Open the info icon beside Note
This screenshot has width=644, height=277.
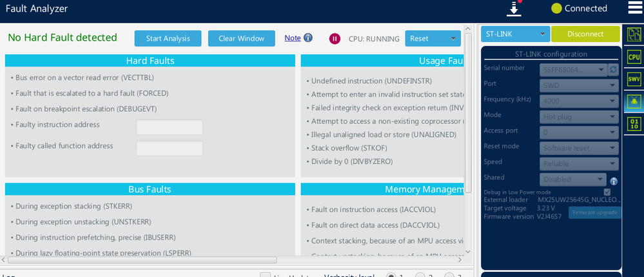[308, 38]
